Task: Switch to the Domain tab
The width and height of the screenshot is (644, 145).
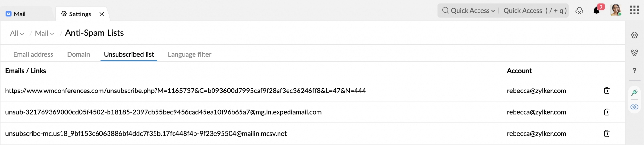Action: coord(79,54)
